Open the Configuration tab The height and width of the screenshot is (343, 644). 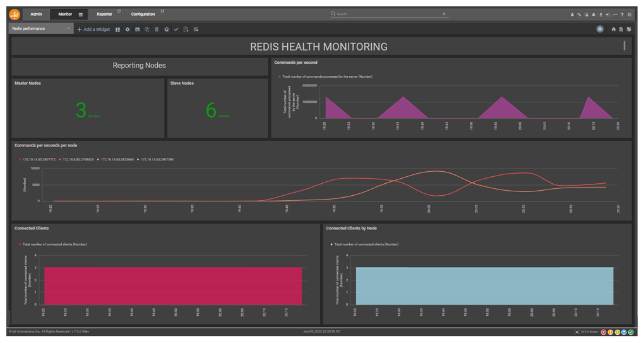(143, 14)
